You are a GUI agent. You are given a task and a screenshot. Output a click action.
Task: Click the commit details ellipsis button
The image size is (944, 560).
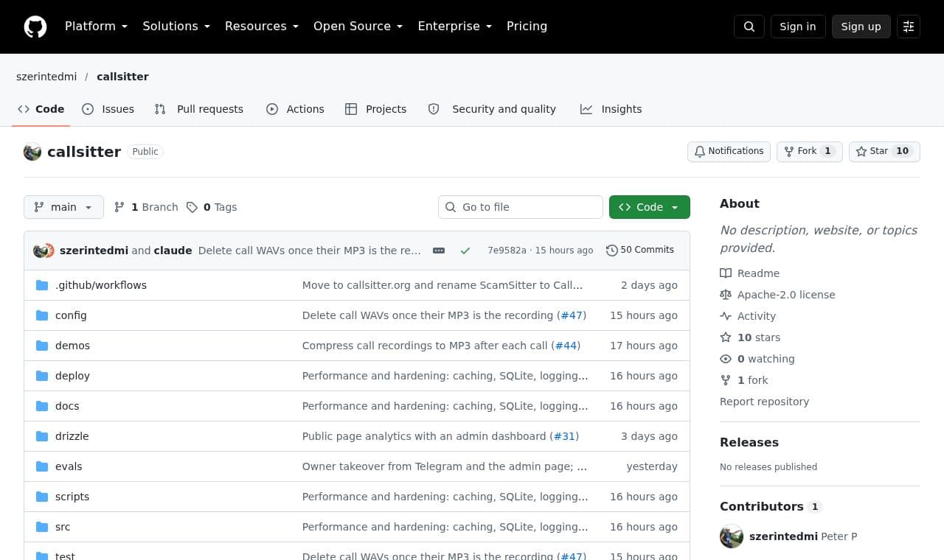439,251
